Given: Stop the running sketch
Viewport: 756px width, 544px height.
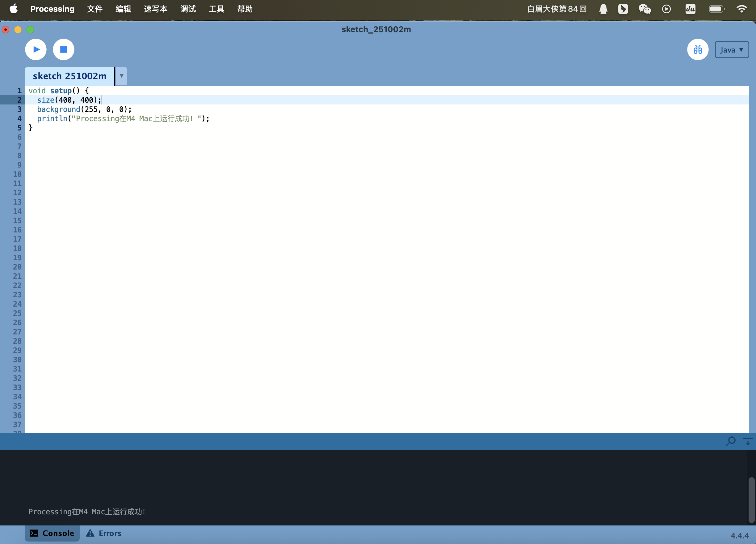Looking at the screenshot, I should pos(63,49).
